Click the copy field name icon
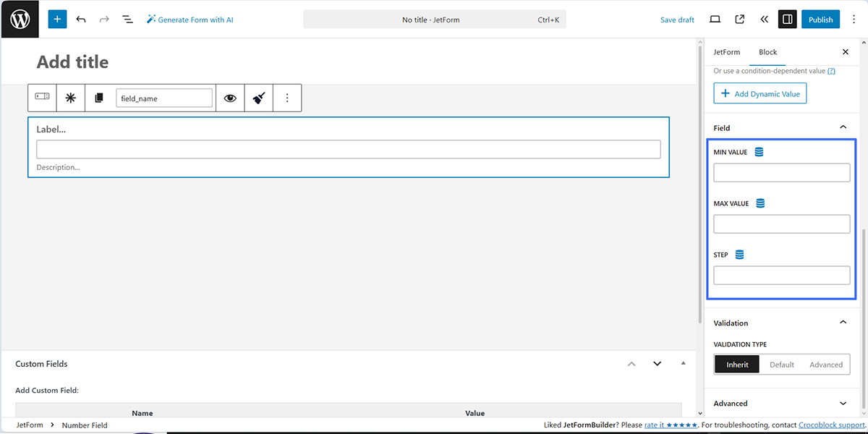 click(x=99, y=98)
